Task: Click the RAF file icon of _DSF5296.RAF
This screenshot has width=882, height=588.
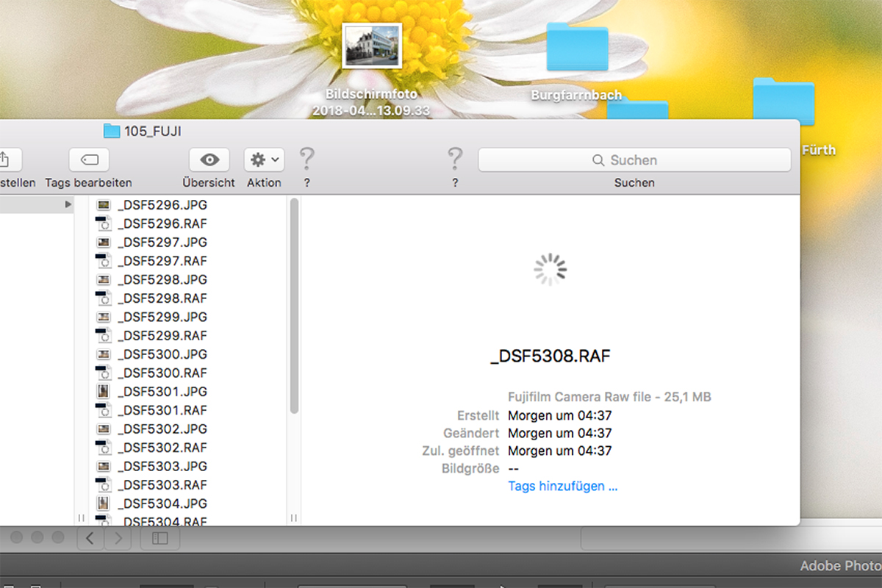Action: [x=103, y=223]
